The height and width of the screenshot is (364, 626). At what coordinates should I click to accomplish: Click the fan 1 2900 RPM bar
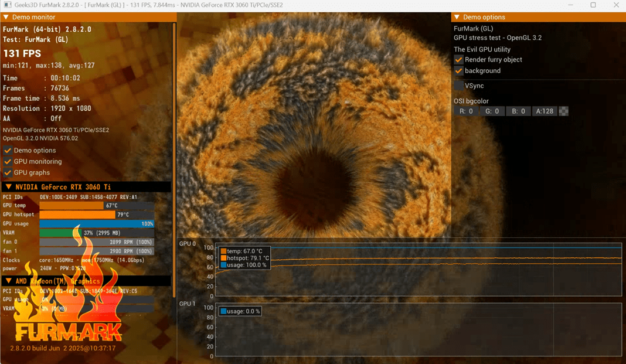(x=97, y=251)
